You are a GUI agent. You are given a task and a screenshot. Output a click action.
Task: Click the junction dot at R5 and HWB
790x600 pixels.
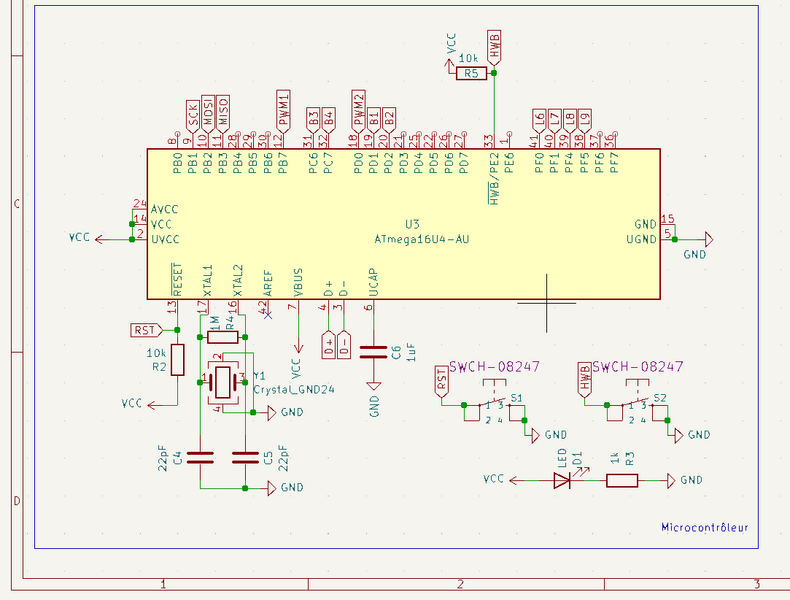494,74
